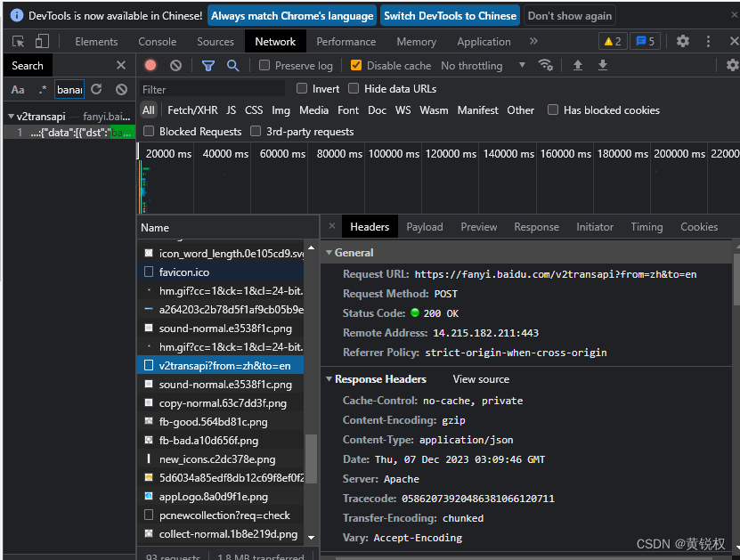Select the favicon.ico request row
This screenshot has height=560, width=740.
[x=220, y=272]
